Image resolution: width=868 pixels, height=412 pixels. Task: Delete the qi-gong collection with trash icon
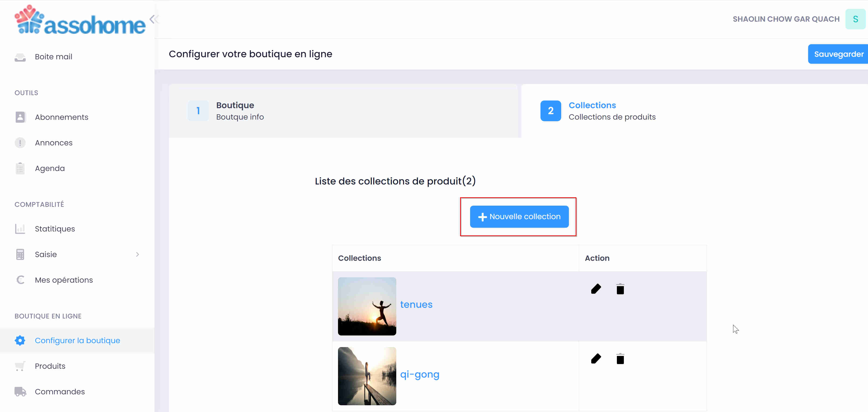coord(620,358)
